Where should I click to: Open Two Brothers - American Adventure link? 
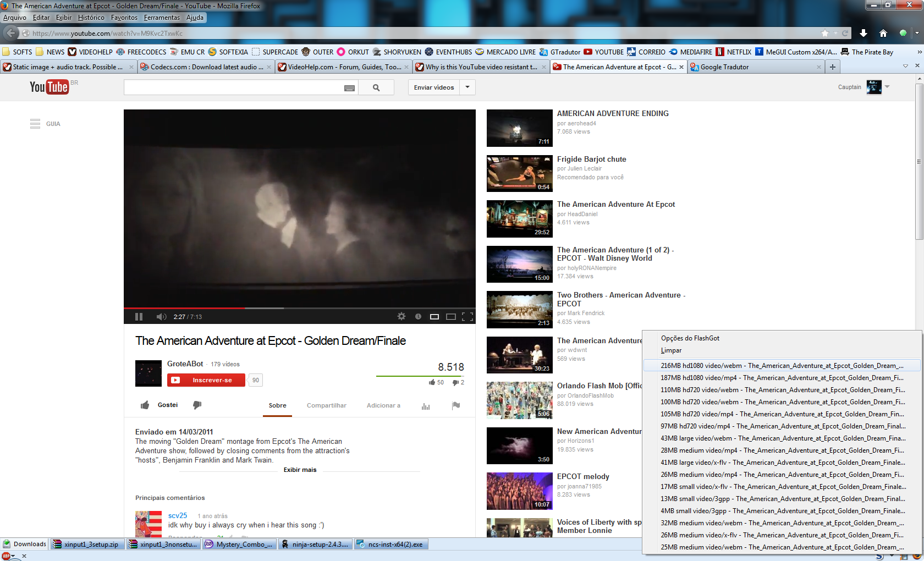click(621, 299)
